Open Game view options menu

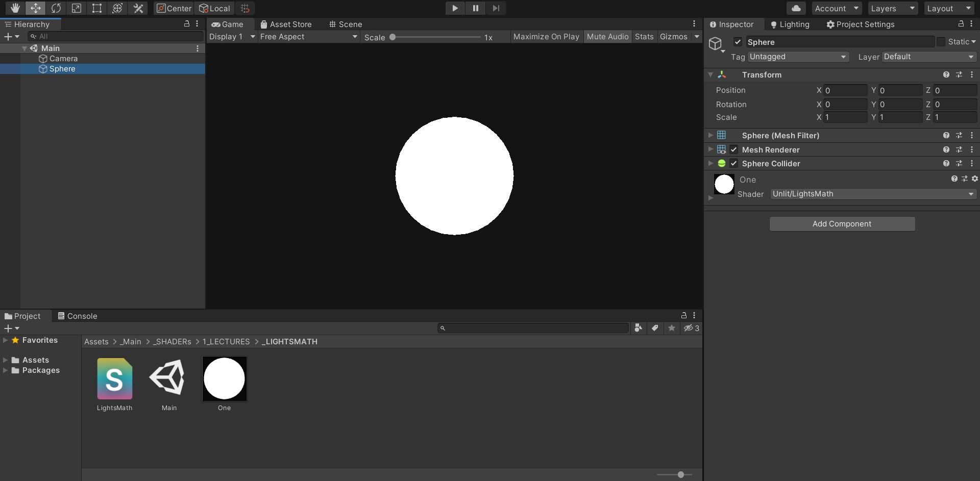694,23
